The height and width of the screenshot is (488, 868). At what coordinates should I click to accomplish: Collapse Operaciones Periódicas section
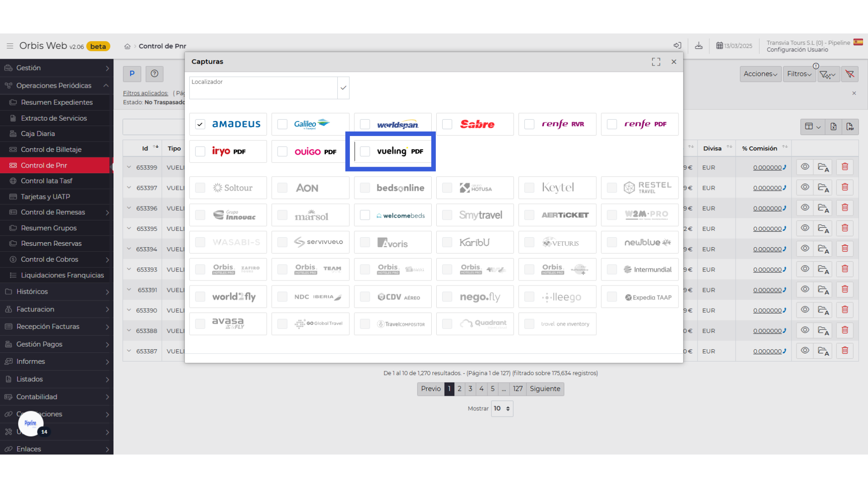[x=57, y=85]
